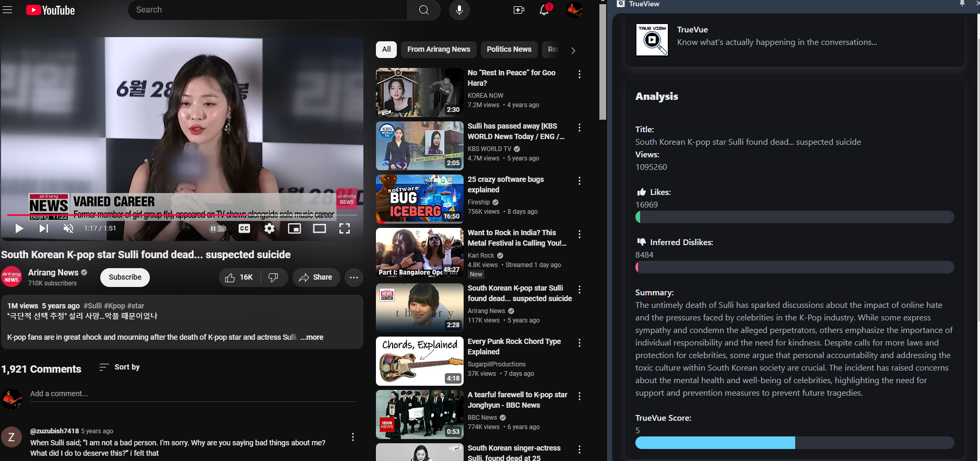Open menu for KBS Sulli video
This screenshot has width=980, height=461.
[580, 128]
